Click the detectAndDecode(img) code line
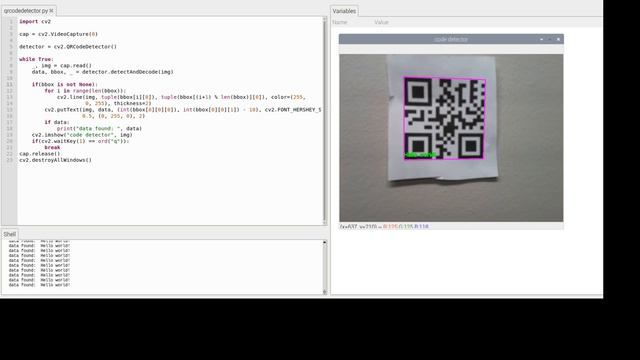The height and width of the screenshot is (360, 640). coord(102,72)
